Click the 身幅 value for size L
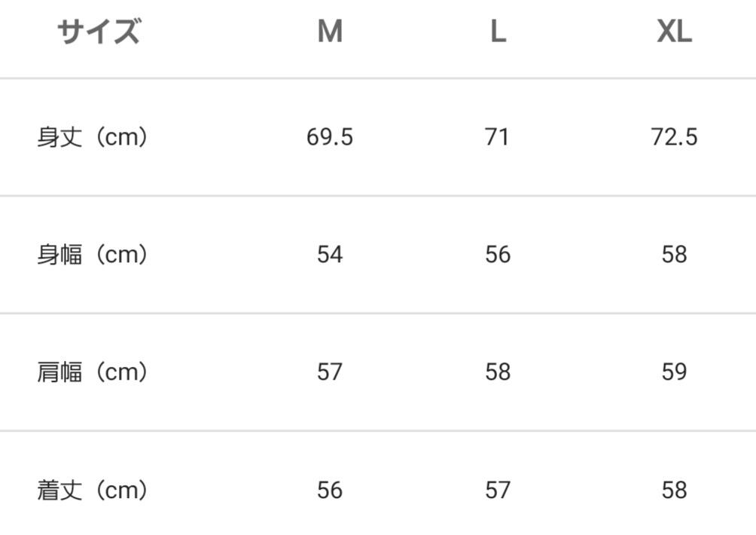756x535 pixels. 497,255
